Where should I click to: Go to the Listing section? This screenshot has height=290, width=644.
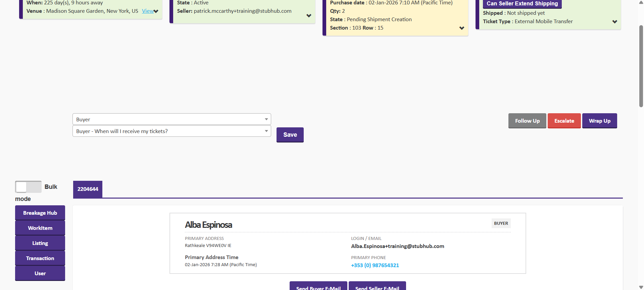click(40, 243)
